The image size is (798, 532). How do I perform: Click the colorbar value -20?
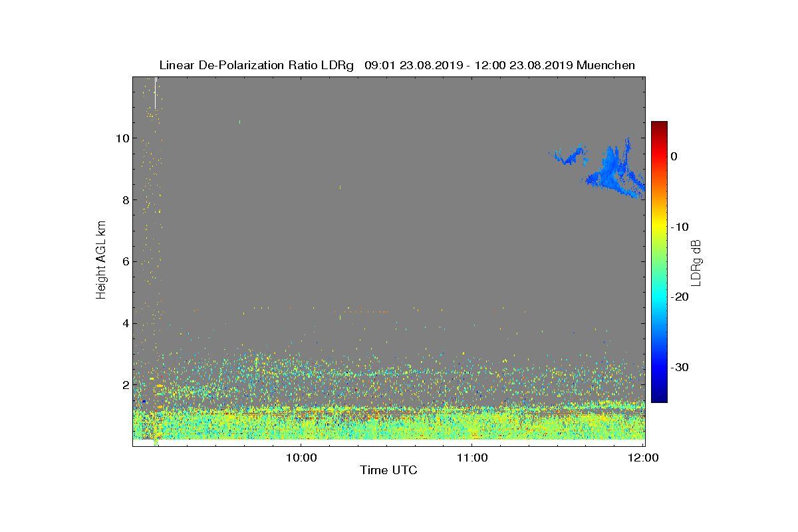(x=680, y=297)
